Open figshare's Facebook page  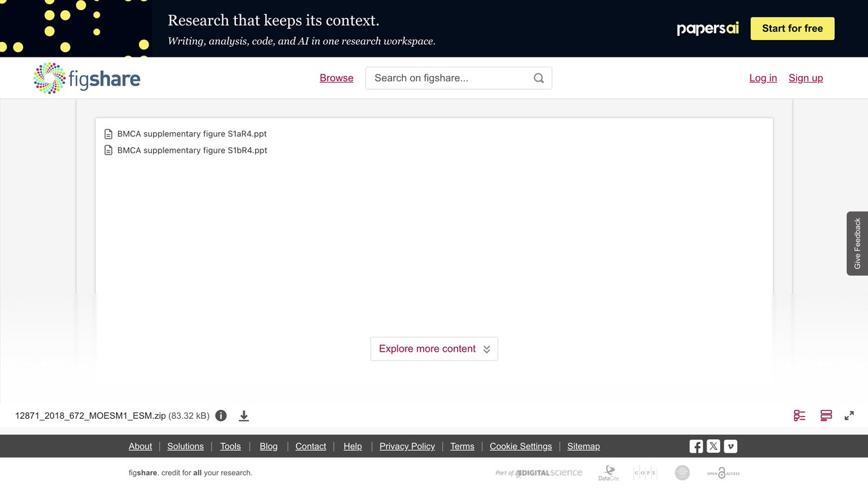(x=696, y=446)
